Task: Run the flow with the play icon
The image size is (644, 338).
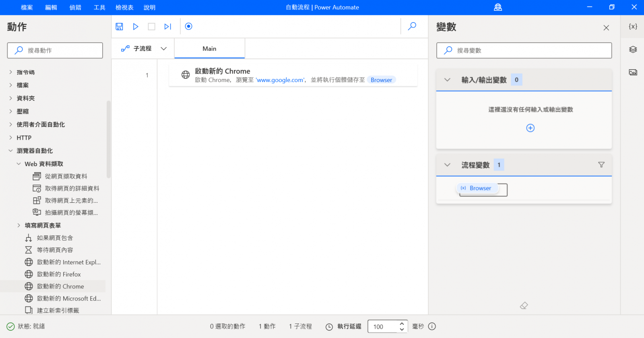Action: tap(136, 27)
